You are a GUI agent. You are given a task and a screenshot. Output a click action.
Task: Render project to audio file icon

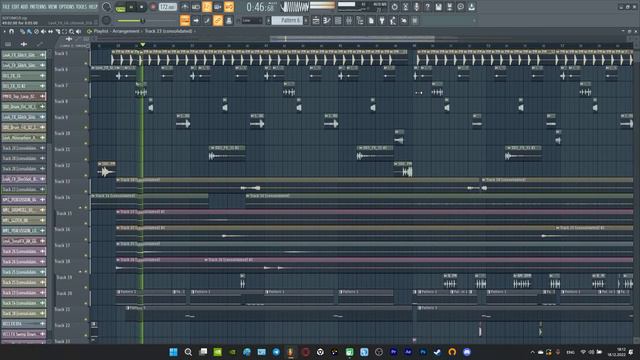point(449,7)
